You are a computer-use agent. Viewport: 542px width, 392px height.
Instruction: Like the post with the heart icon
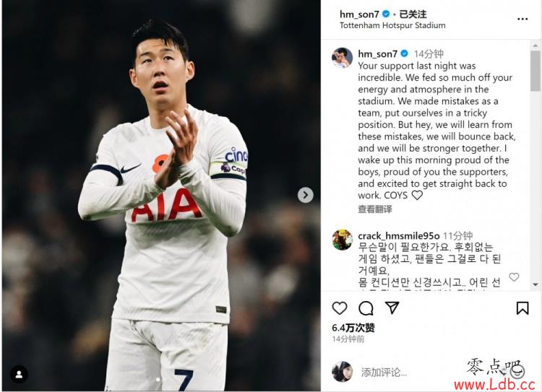(x=340, y=308)
